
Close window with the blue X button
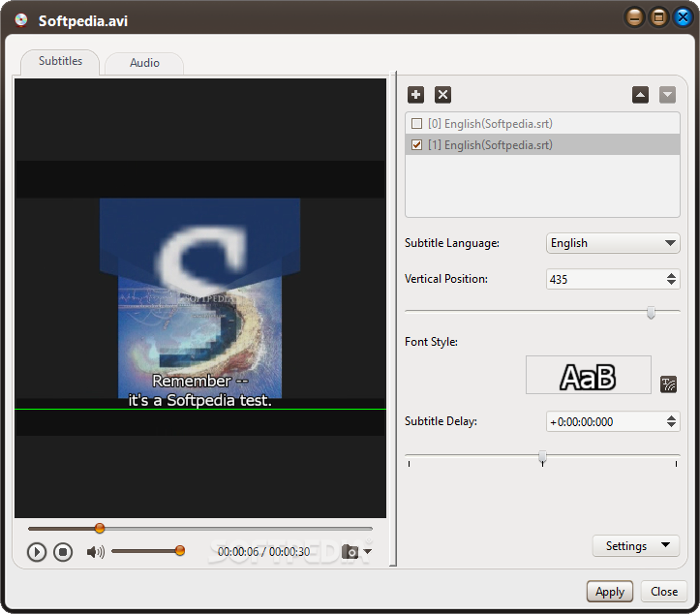point(683,17)
